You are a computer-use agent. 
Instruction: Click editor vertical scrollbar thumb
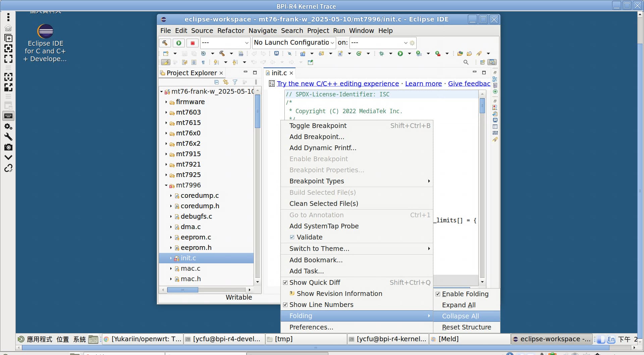pyautogui.click(x=482, y=105)
